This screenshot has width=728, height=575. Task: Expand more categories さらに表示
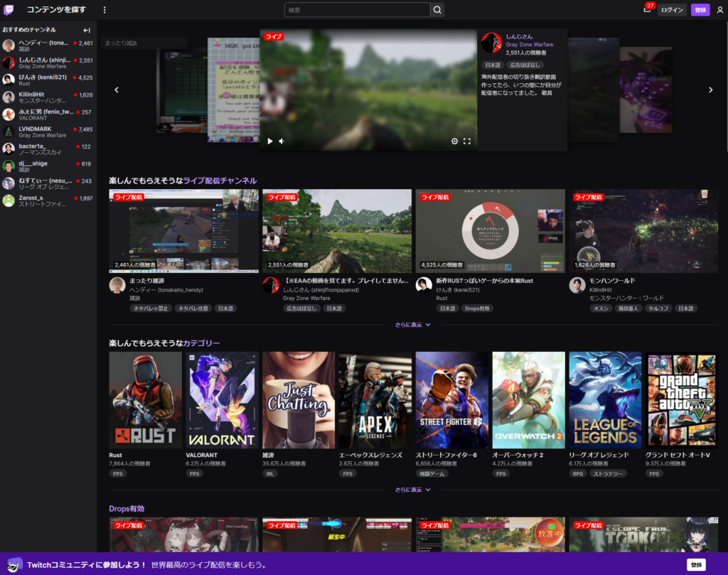413,490
